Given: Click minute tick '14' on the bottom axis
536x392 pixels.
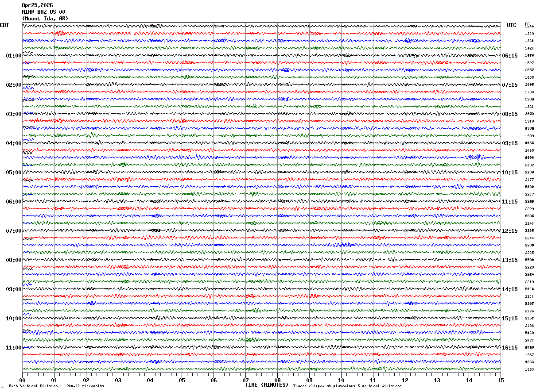Looking at the screenshot, I should click(469, 380).
